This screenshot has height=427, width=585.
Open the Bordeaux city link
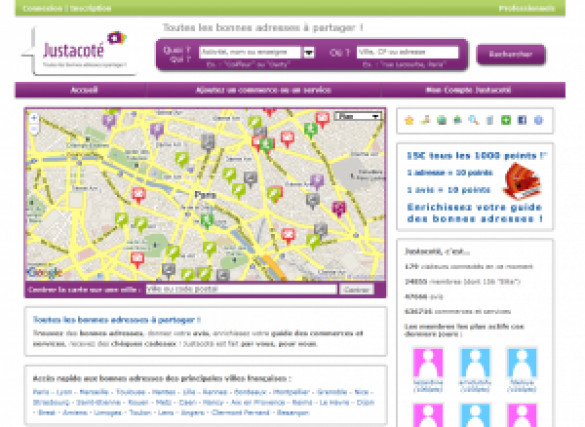(250, 392)
